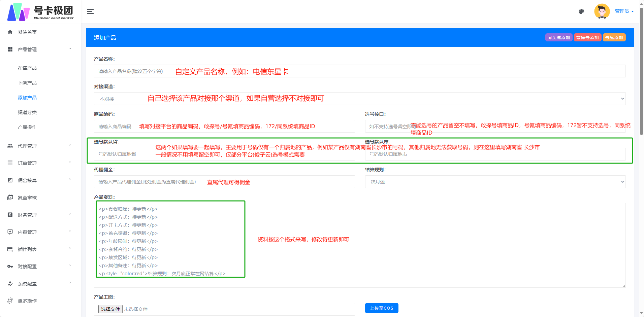Click into the 产品名称 input field

(x=359, y=71)
